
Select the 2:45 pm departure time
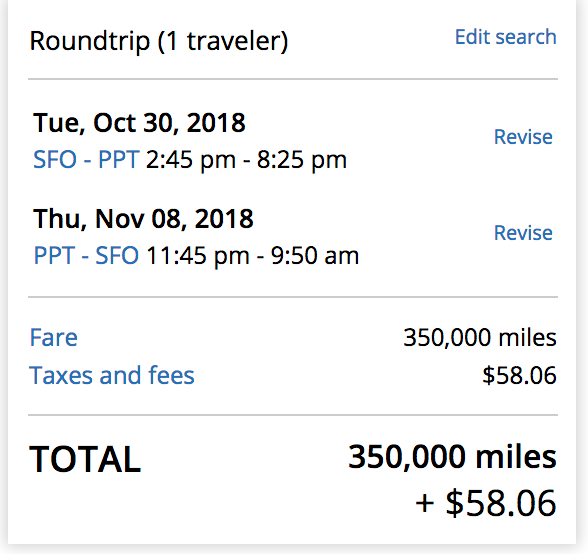191,160
